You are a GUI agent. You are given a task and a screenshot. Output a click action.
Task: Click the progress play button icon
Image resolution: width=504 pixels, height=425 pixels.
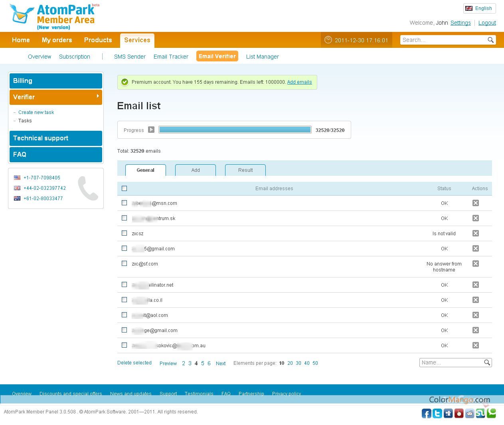tap(151, 130)
